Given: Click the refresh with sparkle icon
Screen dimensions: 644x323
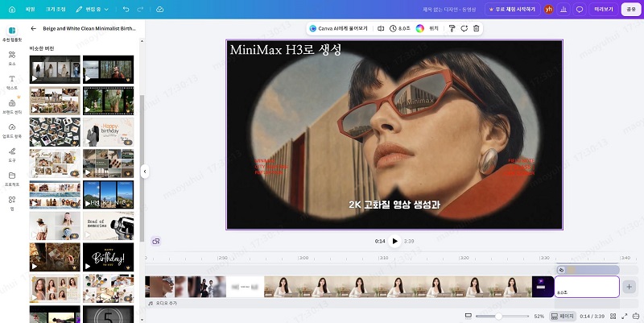Looking at the screenshot, I should click(464, 28).
